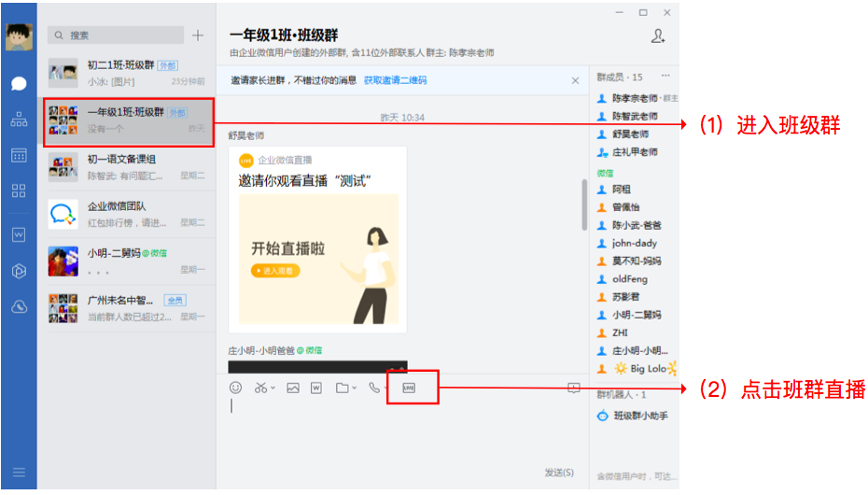The height and width of the screenshot is (495, 868).
Task: Open chat 初二1班·班级群
Action: tap(129, 73)
